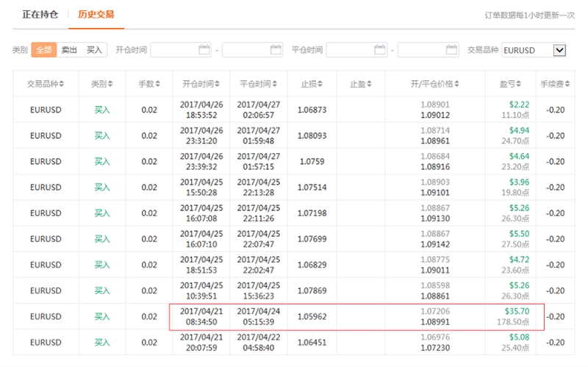588x367 pixels.
Task: Open calendar for 开仓时间 start date
Action: 204,49
